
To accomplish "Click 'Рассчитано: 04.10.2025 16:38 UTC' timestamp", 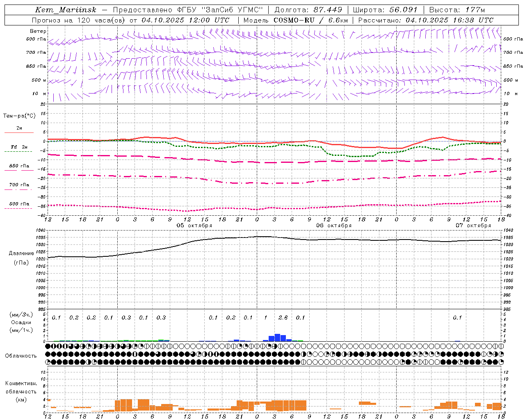I will point(426,20).
